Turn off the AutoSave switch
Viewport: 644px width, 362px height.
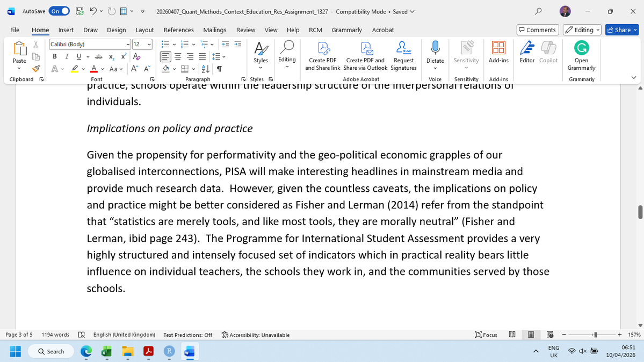tap(59, 11)
